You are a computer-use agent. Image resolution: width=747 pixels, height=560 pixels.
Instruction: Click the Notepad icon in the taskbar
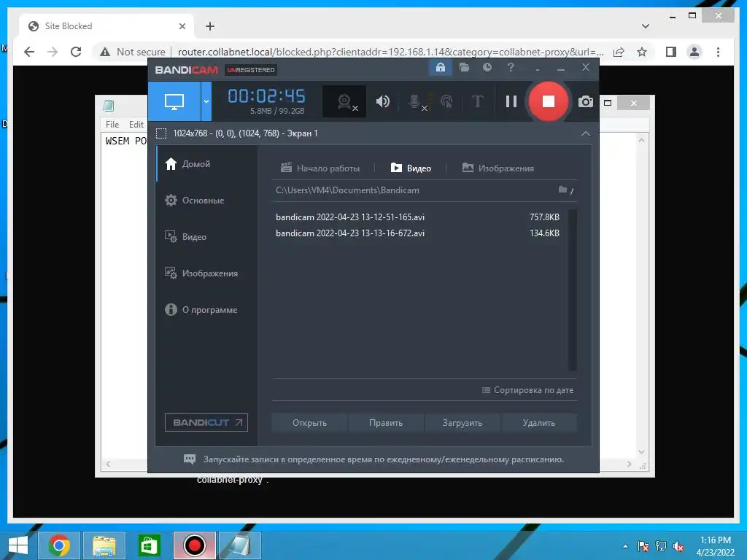tap(239, 545)
